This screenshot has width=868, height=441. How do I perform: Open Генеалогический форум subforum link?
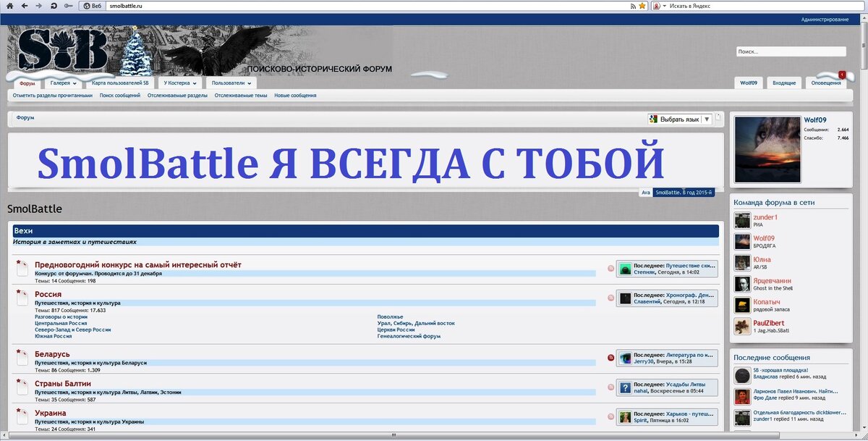pos(409,336)
